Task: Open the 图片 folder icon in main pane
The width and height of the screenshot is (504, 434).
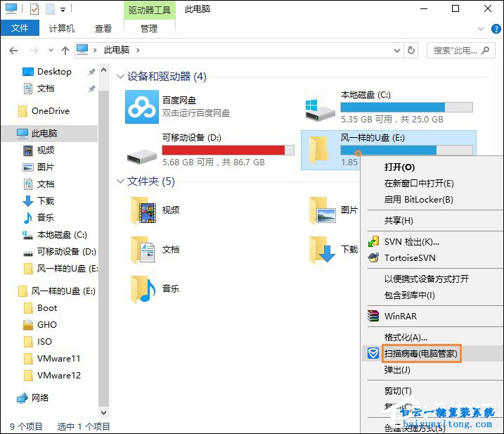Action: [323, 210]
